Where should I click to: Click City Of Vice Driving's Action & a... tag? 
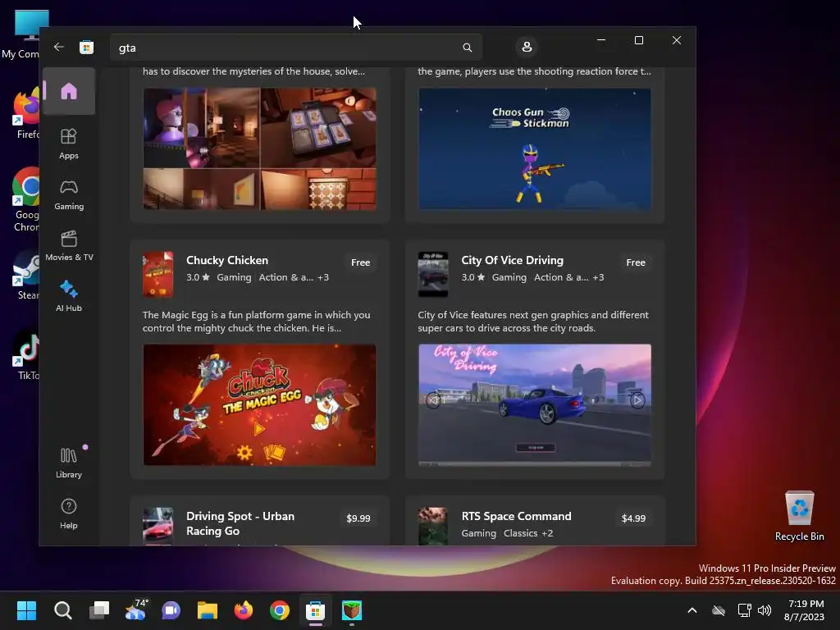pos(561,277)
